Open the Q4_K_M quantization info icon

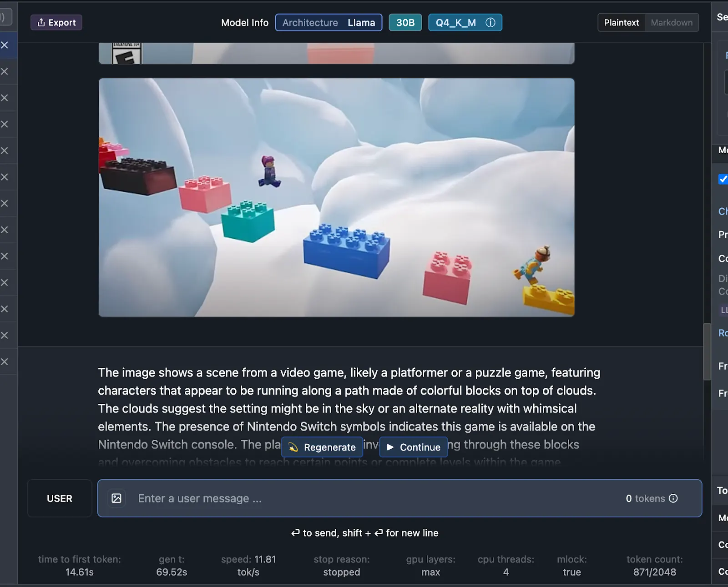pos(490,22)
